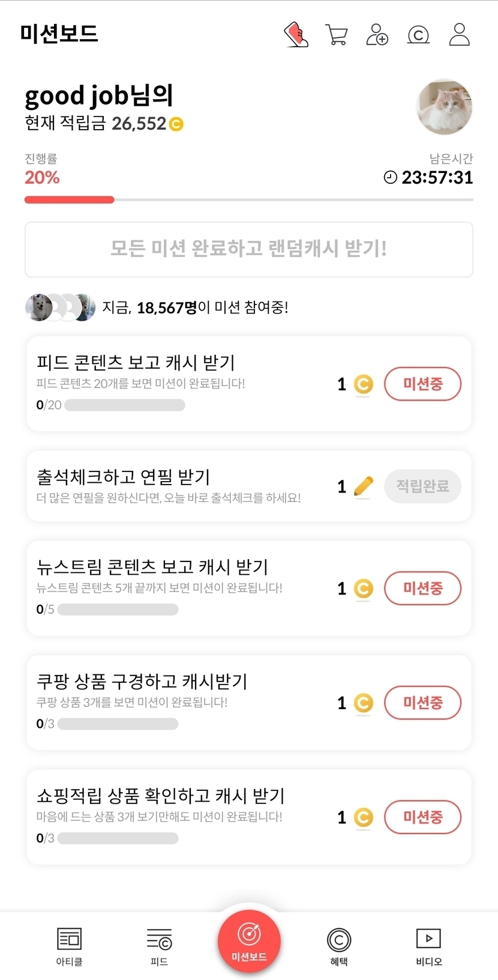Tap the invite friend icon
This screenshot has width=498, height=980.
(377, 35)
